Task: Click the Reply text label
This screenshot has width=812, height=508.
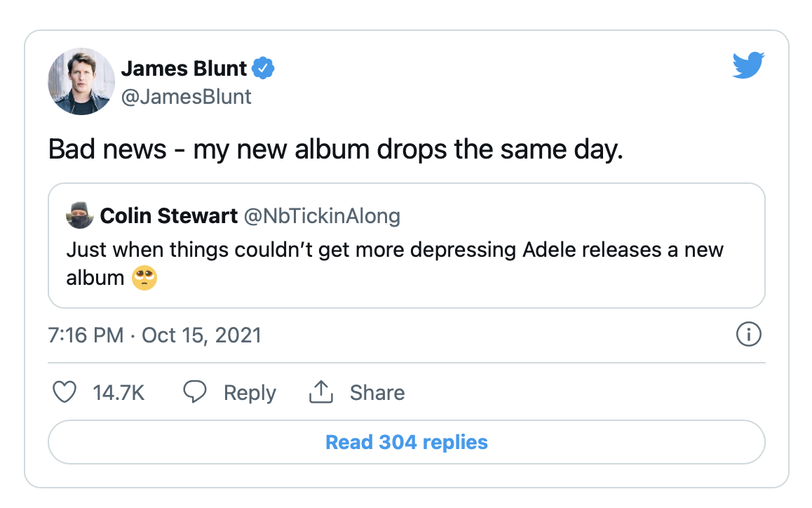Action: pos(250,393)
